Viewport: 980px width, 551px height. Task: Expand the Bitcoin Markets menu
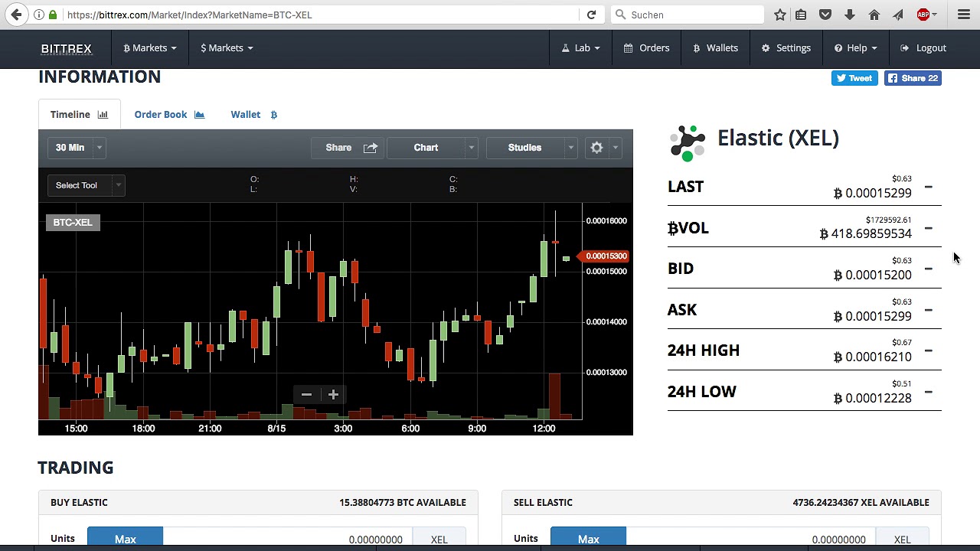coord(150,48)
